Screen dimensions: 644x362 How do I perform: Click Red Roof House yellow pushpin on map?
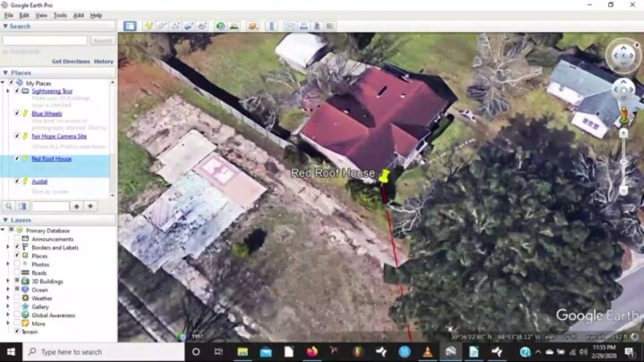pos(384,176)
